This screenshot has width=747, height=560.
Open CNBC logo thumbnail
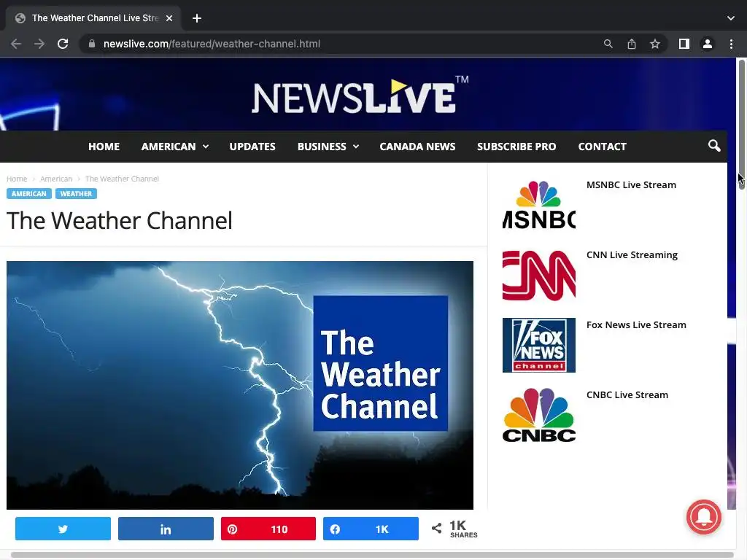539,415
